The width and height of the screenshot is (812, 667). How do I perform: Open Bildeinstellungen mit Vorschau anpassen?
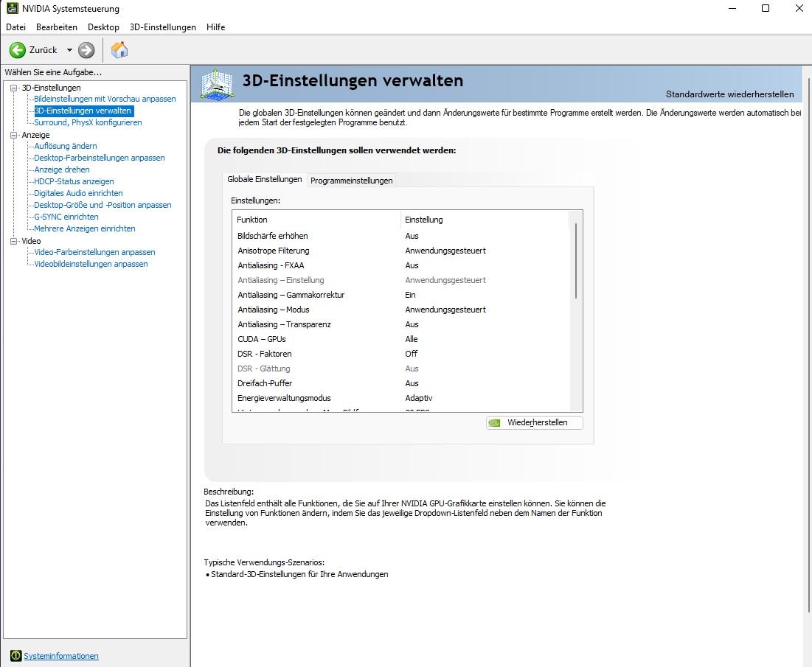(x=105, y=99)
